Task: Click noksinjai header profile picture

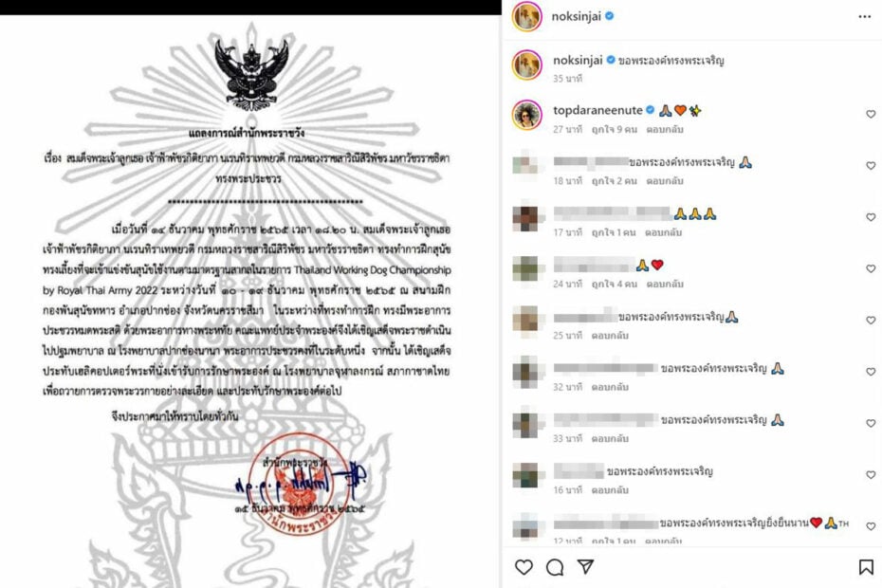Action: point(527,16)
